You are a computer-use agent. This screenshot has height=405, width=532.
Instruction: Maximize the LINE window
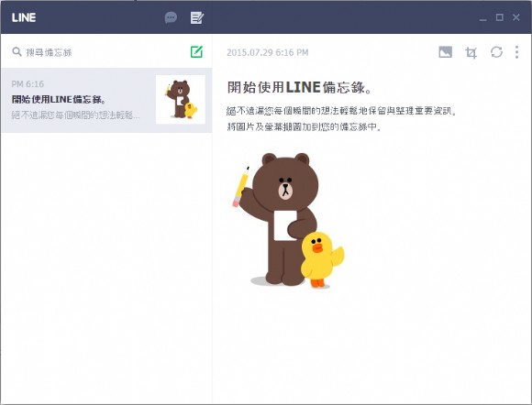pos(499,17)
